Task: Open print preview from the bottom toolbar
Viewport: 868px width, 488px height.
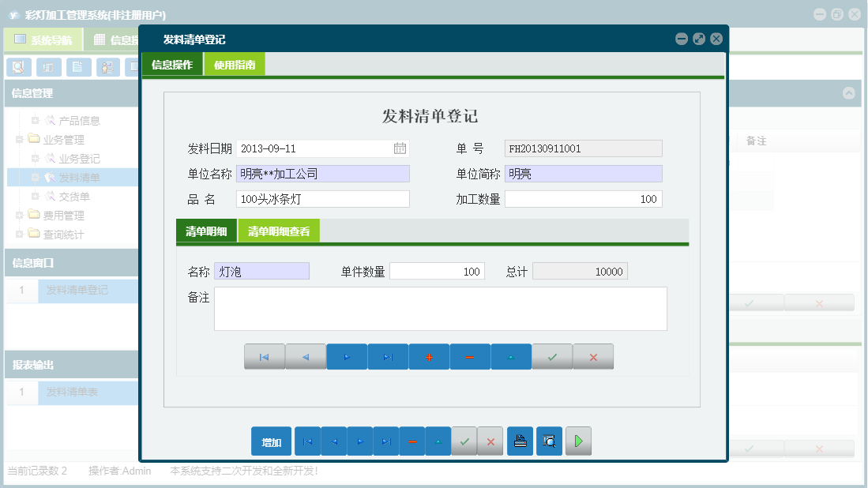Action: tap(549, 441)
